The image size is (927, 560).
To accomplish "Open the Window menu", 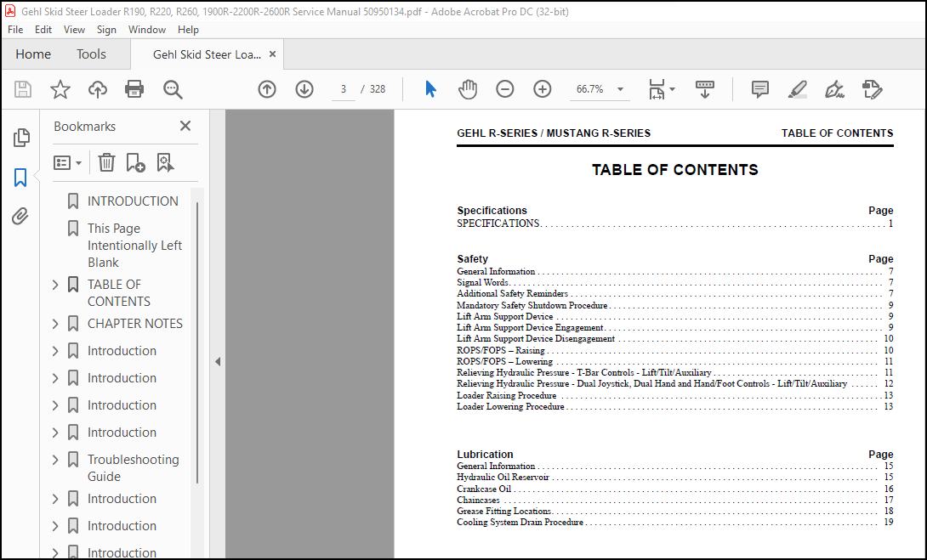I will pos(146,30).
